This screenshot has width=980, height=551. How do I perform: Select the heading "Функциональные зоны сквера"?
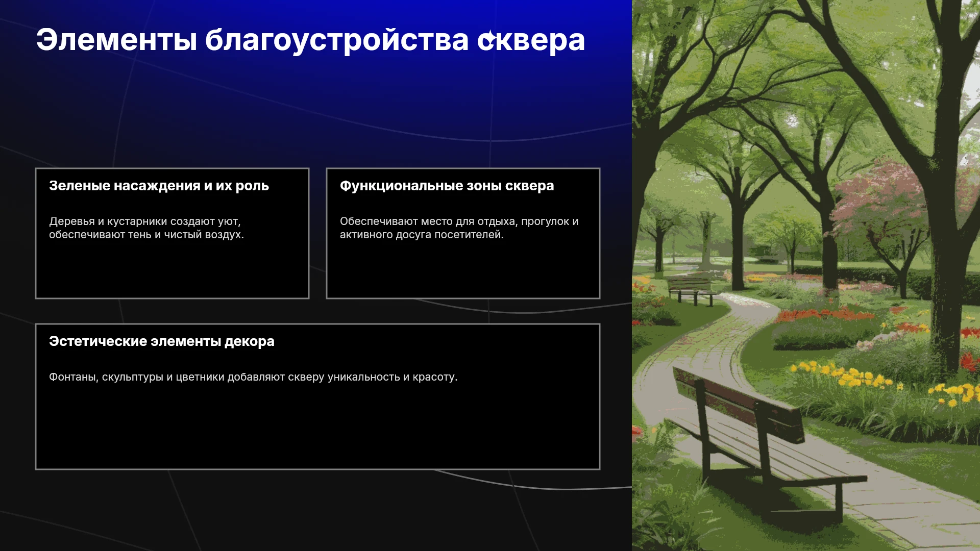pos(447,186)
